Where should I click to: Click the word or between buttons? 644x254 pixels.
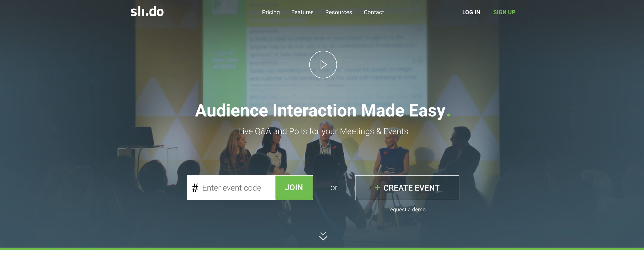pyautogui.click(x=334, y=188)
